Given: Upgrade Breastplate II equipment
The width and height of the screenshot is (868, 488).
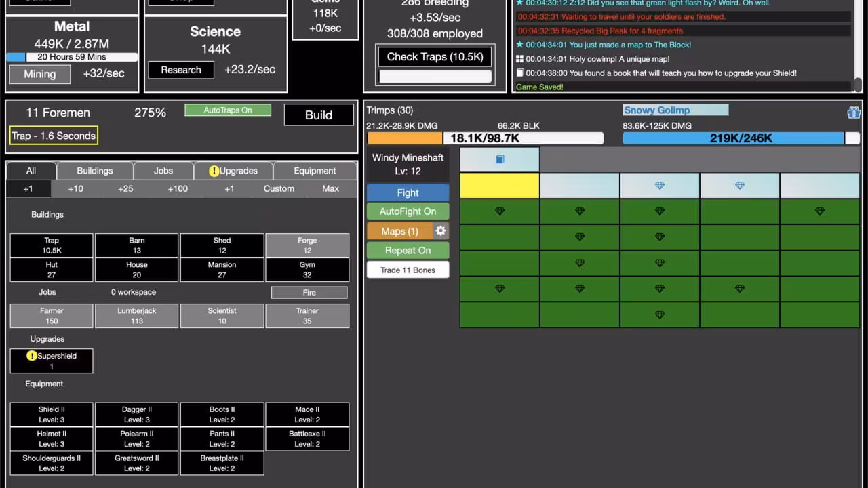Looking at the screenshot, I should [222, 463].
